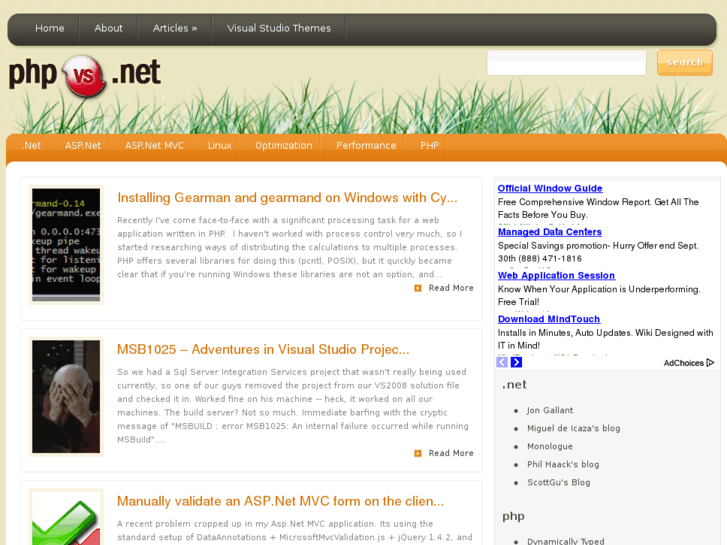The image size is (727, 545).
Task: Select the ASP.Net category tab
Action: (83, 146)
